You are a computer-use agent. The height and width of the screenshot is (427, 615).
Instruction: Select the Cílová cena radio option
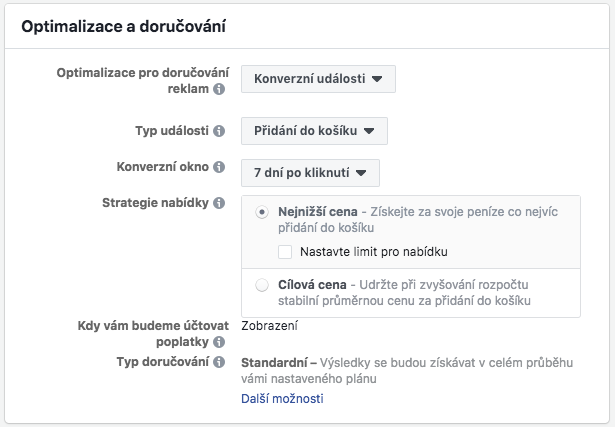262,285
